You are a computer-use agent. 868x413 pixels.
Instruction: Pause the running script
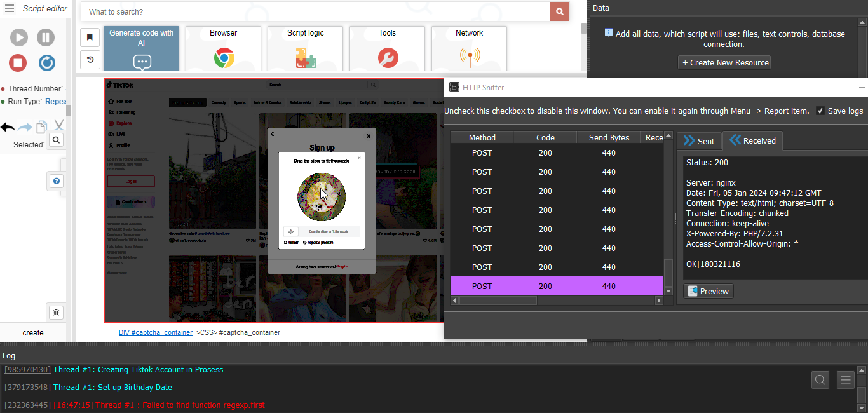[46, 37]
